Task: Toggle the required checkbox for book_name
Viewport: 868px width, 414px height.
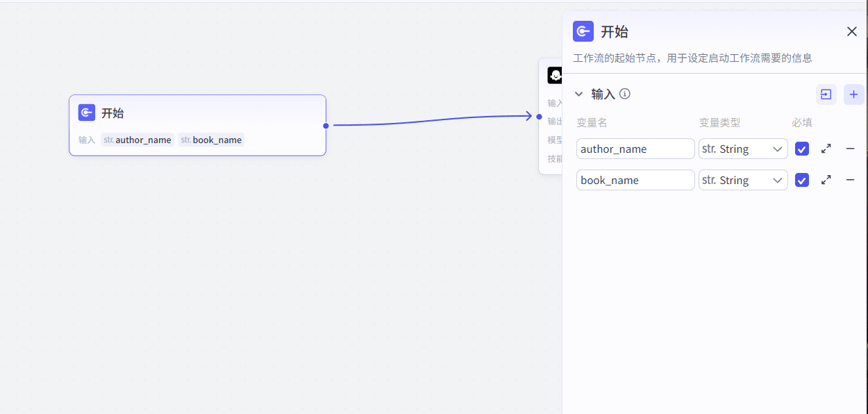Action: point(802,180)
